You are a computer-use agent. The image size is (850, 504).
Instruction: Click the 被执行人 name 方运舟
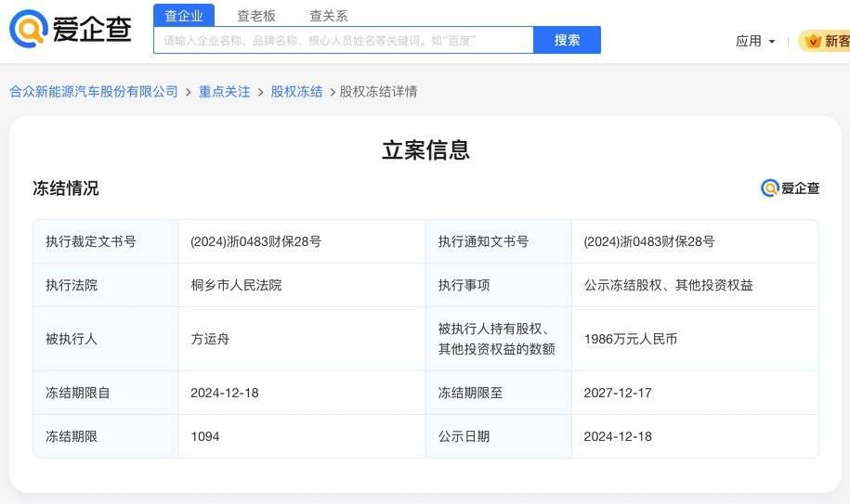(x=210, y=339)
